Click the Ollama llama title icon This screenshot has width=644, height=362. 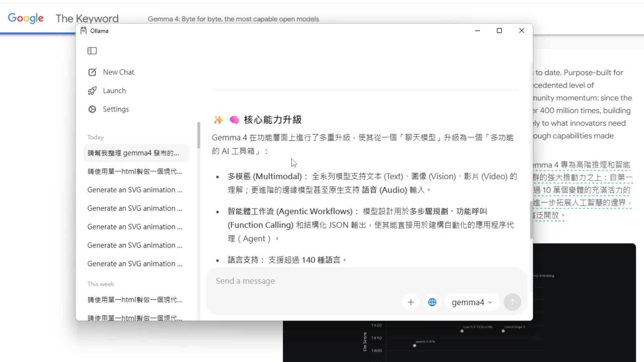[x=84, y=31]
